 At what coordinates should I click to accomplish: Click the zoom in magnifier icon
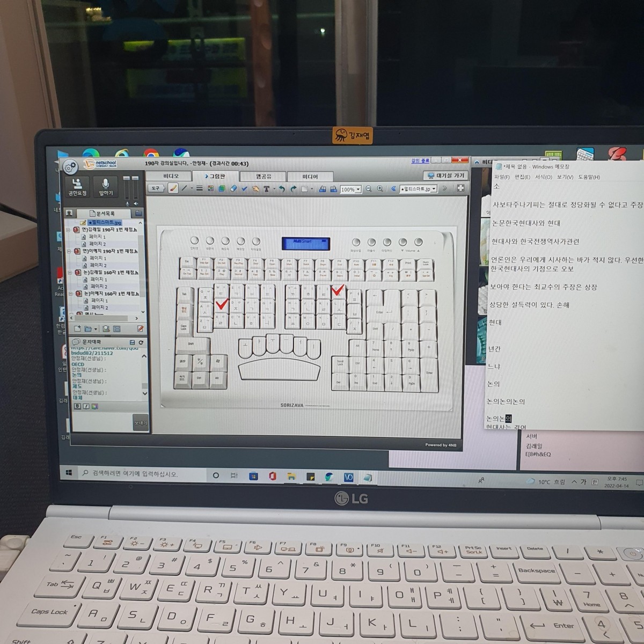click(x=380, y=189)
